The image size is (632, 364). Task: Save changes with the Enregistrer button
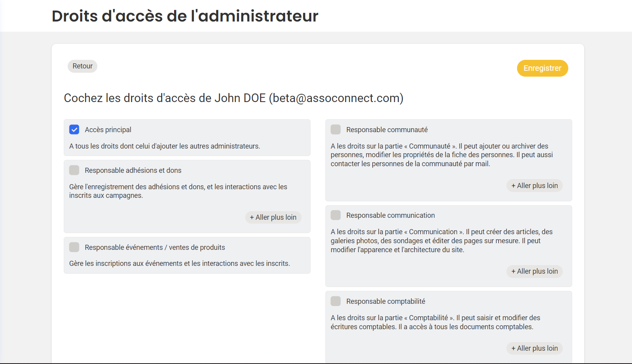tap(542, 68)
